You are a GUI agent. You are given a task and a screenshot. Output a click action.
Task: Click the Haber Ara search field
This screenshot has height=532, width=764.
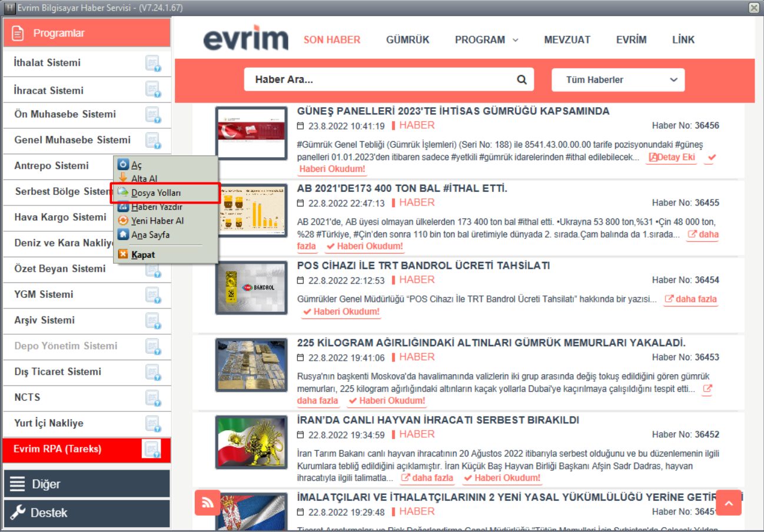tap(388, 79)
